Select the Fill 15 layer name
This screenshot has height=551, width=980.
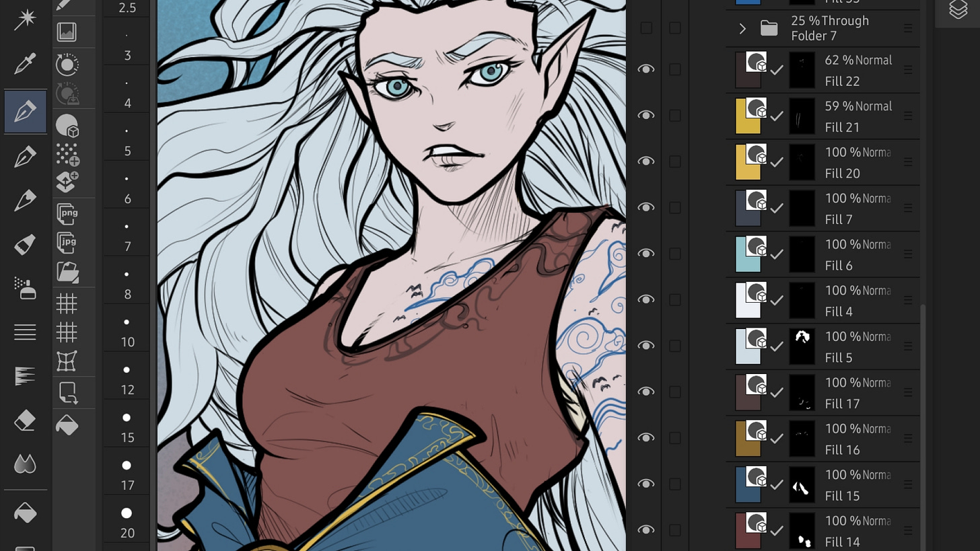click(x=842, y=496)
